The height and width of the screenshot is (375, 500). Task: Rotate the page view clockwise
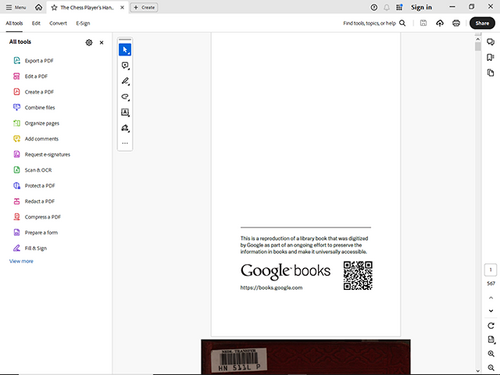(x=491, y=326)
